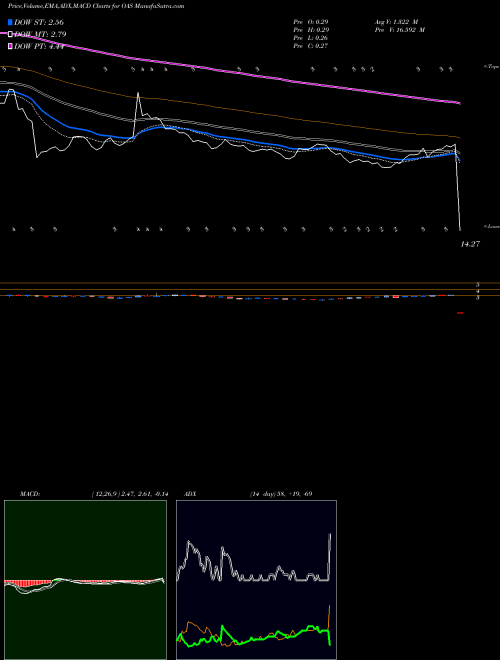The height and width of the screenshot is (660, 500).
Task: Click the ADX panel title
Action: point(191,494)
